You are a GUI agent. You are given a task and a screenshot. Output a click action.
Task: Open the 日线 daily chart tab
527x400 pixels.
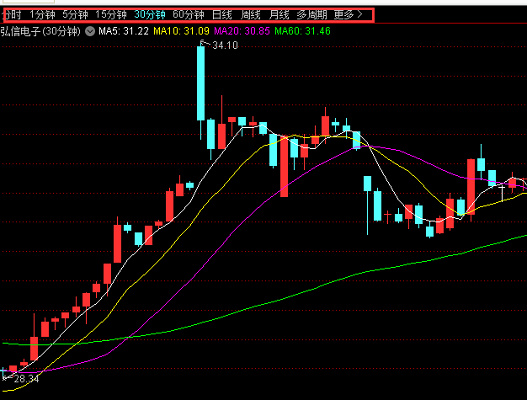pyautogui.click(x=222, y=15)
